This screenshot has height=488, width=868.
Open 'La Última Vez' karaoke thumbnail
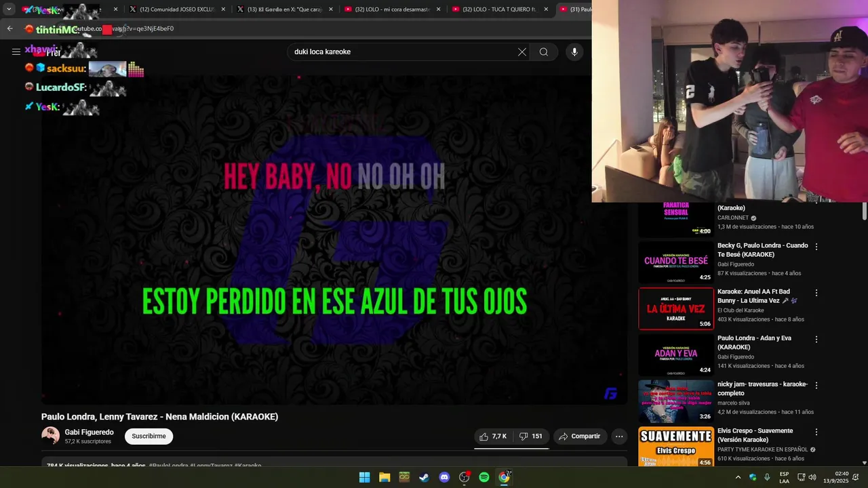coord(676,308)
